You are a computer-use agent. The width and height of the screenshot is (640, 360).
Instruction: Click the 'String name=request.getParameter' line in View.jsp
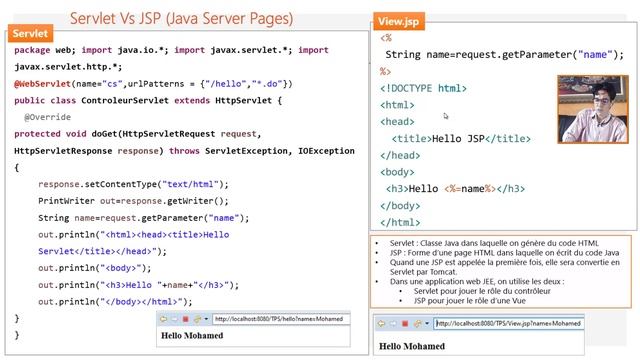[x=504, y=55]
